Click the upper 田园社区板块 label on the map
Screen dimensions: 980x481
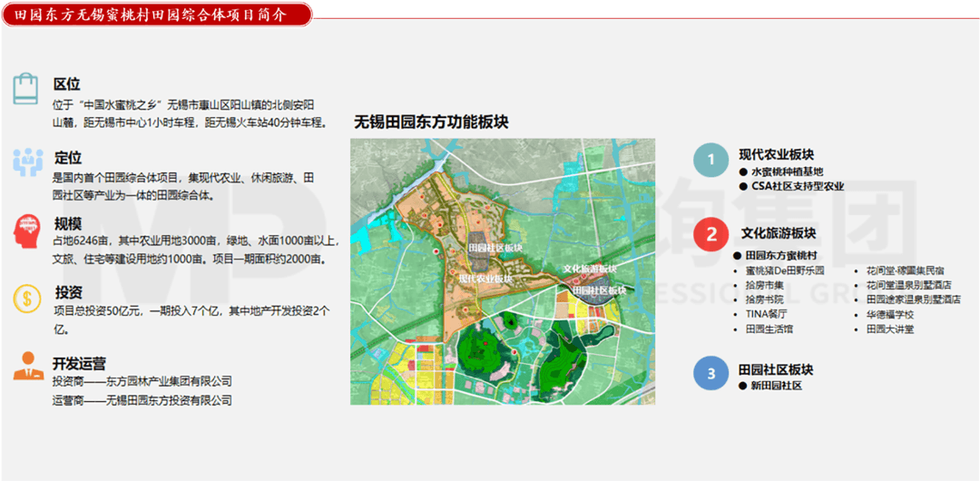495,249
